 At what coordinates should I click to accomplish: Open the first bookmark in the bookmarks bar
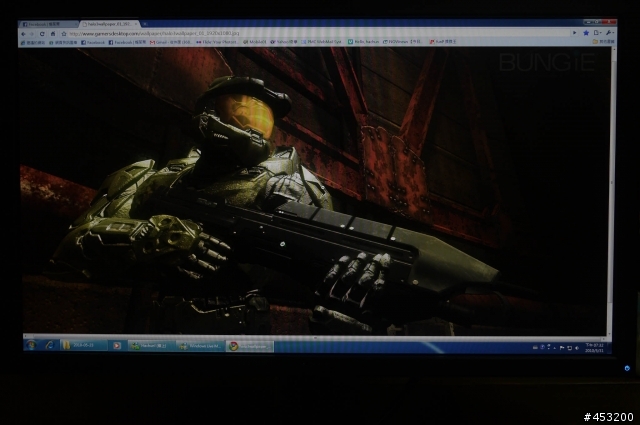pos(33,42)
